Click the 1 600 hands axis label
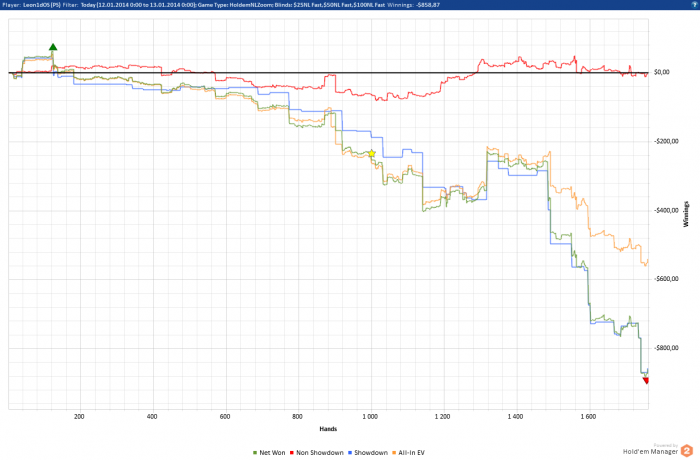 pos(588,416)
